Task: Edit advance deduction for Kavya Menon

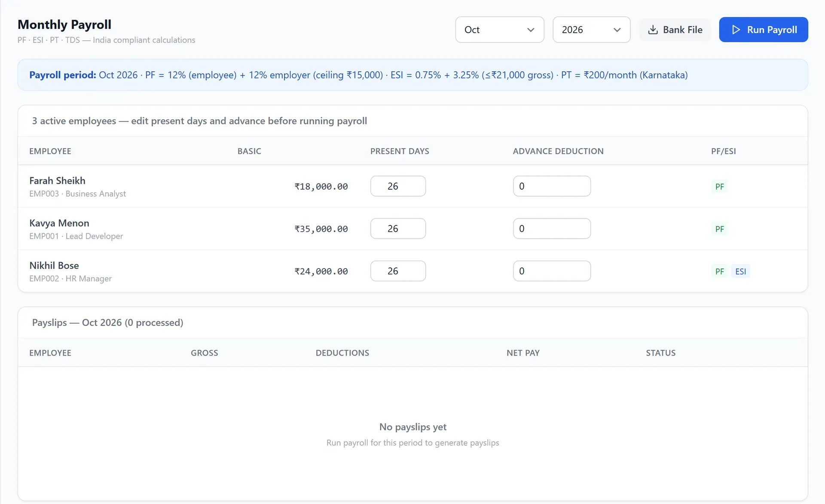Action: (x=552, y=228)
